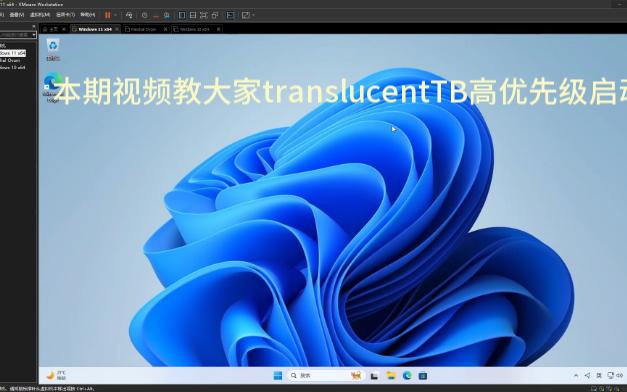The height and width of the screenshot is (392, 627).
Task: Click the Enter Full Screen icon
Action: click(204, 15)
